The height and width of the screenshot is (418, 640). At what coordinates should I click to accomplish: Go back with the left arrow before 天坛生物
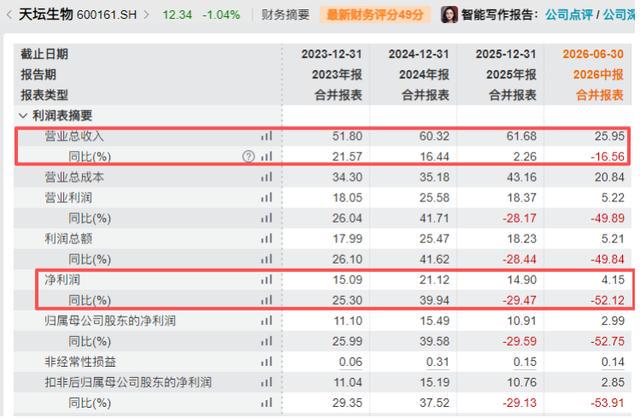pos(9,15)
